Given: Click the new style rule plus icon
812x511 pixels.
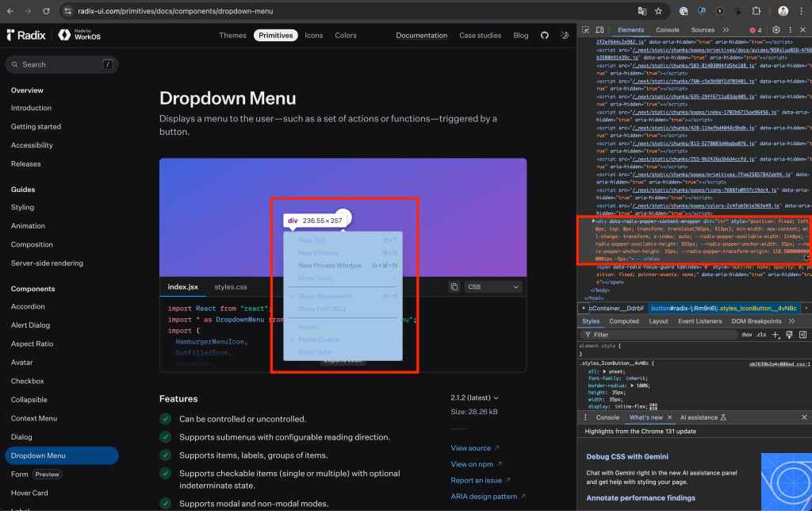Looking at the screenshot, I should (x=776, y=335).
